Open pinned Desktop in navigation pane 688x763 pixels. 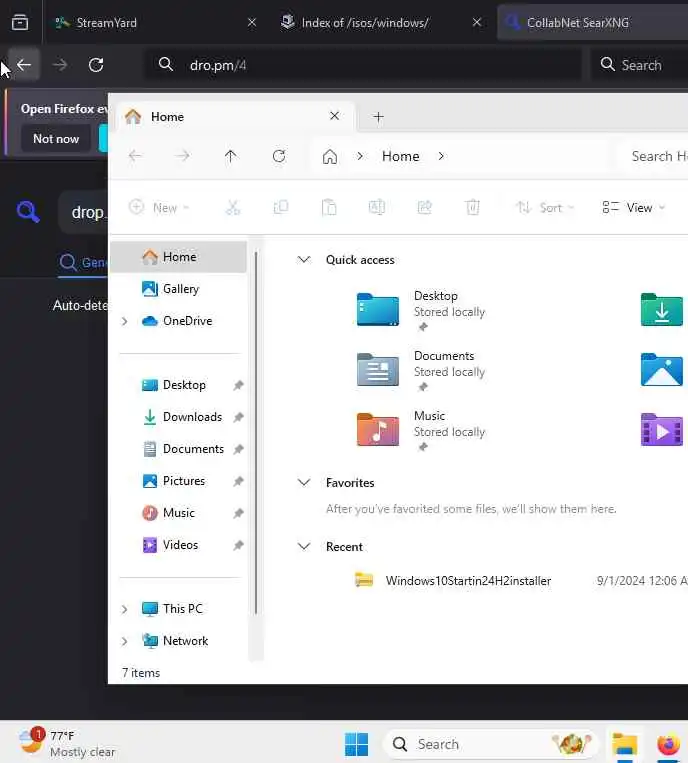(179, 385)
